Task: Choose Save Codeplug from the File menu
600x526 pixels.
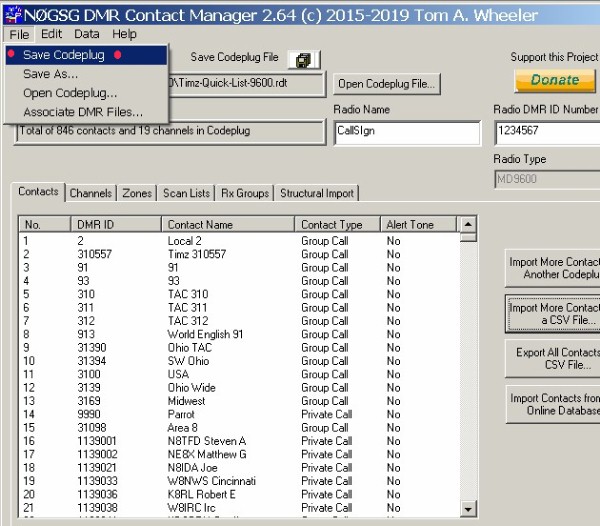Action: coord(86,55)
